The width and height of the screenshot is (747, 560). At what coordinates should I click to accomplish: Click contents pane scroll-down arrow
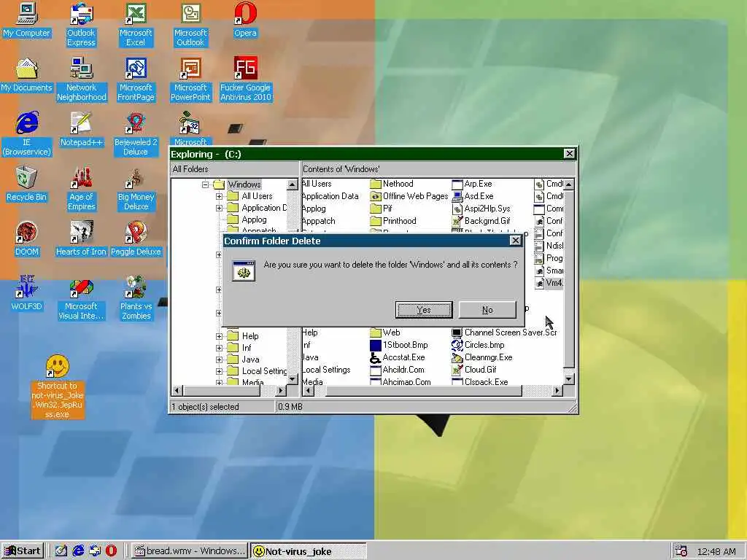pos(569,379)
